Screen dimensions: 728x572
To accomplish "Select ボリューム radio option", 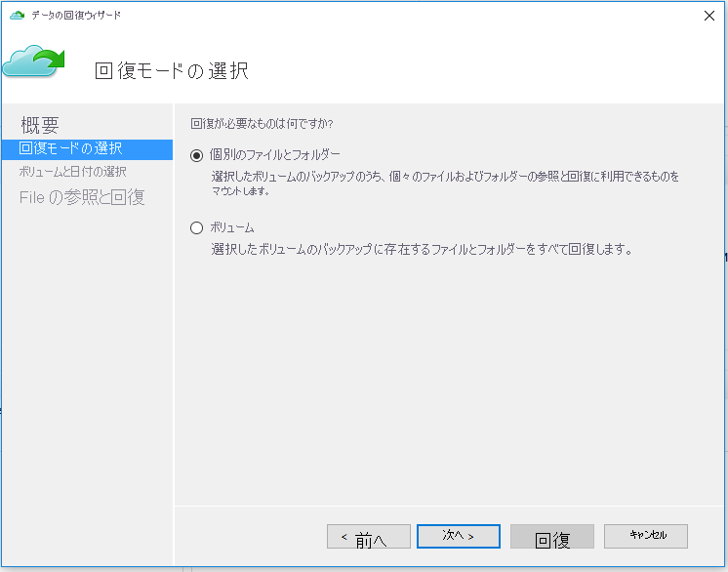I will (197, 228).
